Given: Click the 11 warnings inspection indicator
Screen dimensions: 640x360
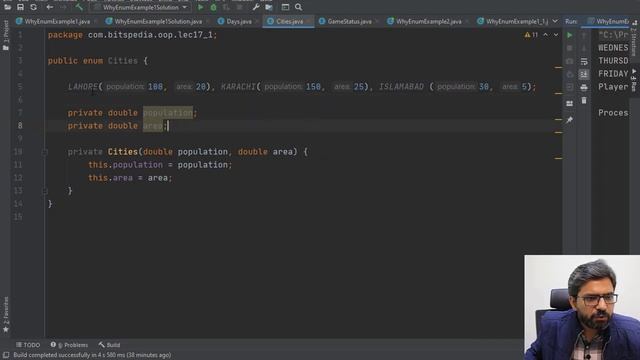Looking at the screenshot, I should (531, 35).
